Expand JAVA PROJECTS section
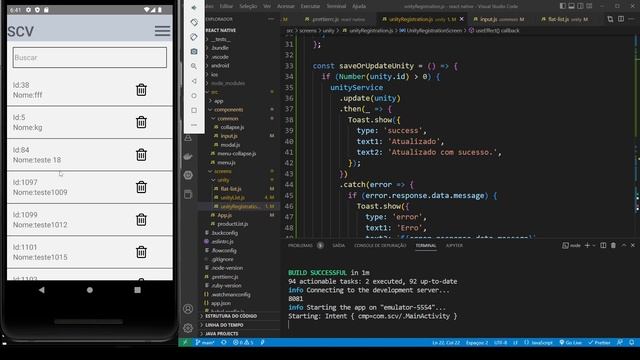This screenshot has height=360, width=640. [x=222, y=333]
